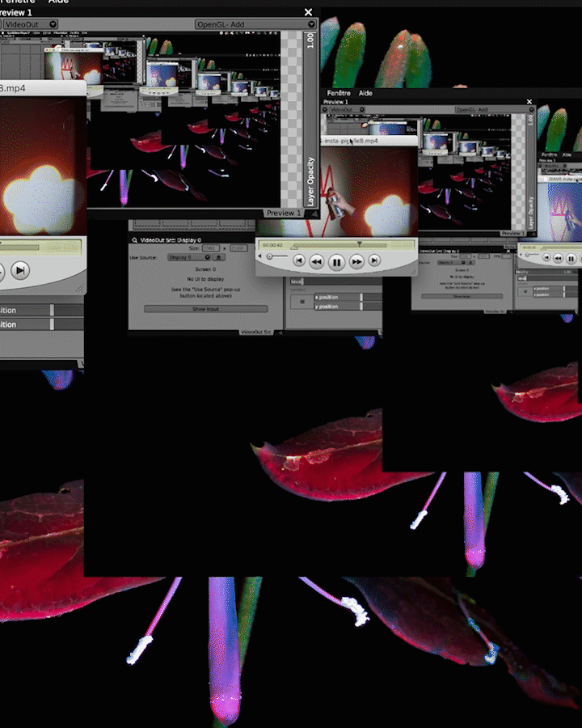Image resolution: width=582 pixels, height=728 pixels.
Task: Click the resize grip of largest 8.mp4 player
Action: click(80, 288)
